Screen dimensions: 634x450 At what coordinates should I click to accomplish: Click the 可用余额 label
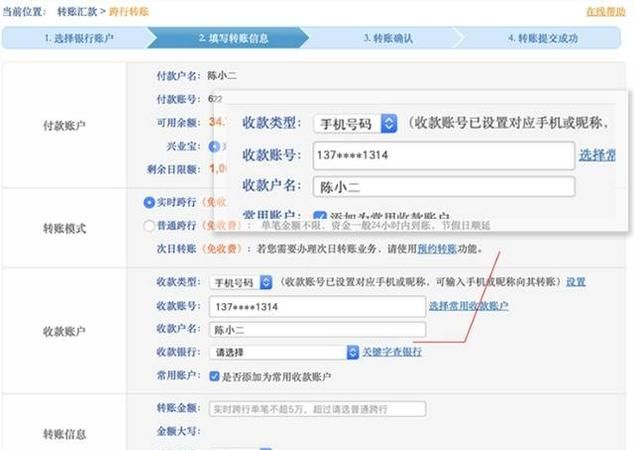[178, 123]
